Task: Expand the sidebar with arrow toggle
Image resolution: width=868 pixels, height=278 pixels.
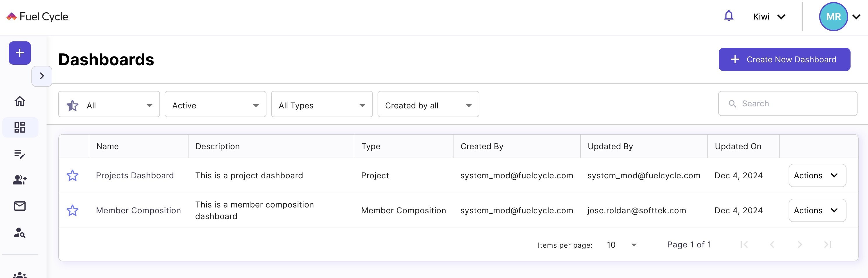Action: [42, 76]
